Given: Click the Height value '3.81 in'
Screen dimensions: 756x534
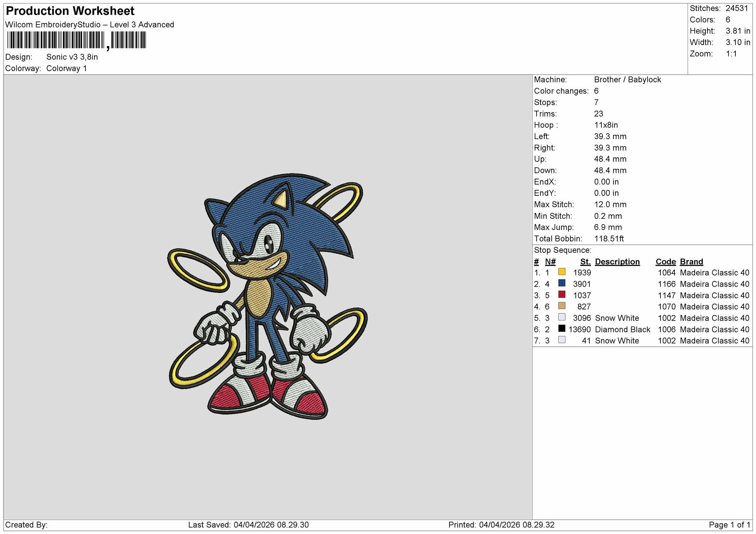Looking at the screenshot, I should [738, 31].
